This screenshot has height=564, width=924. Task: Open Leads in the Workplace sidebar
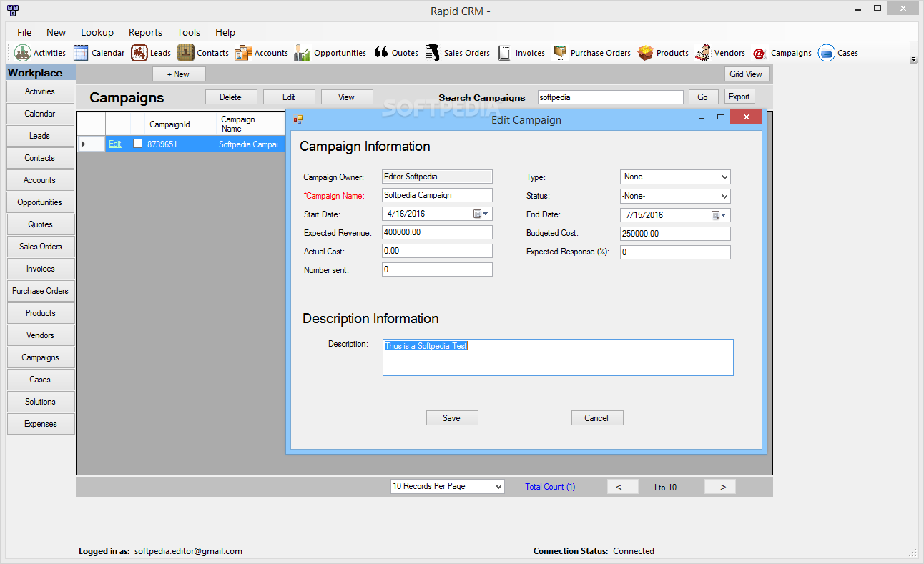click(x=41, y=136)
